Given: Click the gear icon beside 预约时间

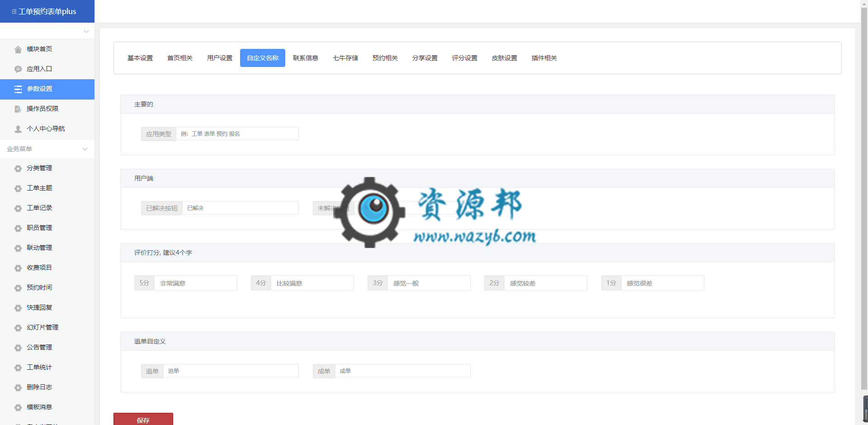Looking at the screenshot, I should (x=18, y=288).
